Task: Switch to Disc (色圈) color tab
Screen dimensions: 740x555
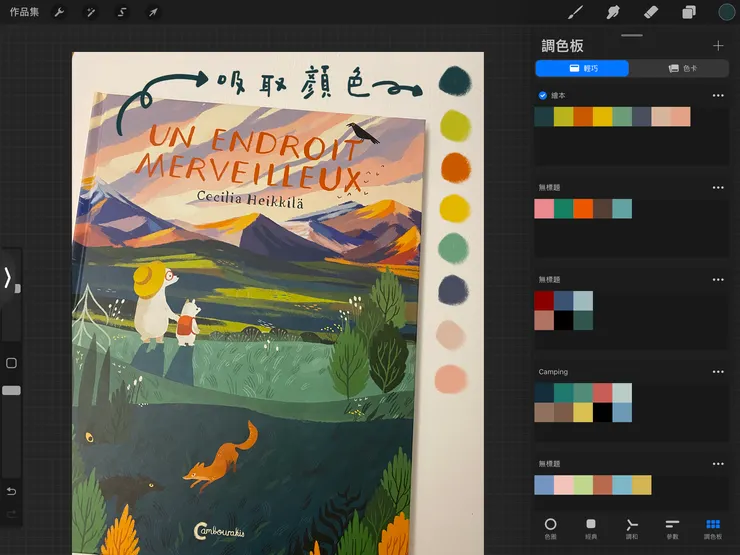Action: coord(550,528)
